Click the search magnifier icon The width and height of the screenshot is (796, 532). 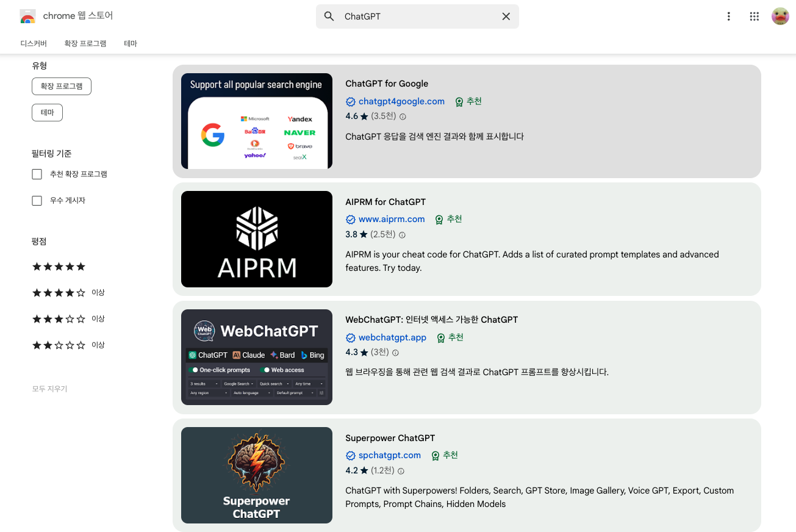[329, 16]
